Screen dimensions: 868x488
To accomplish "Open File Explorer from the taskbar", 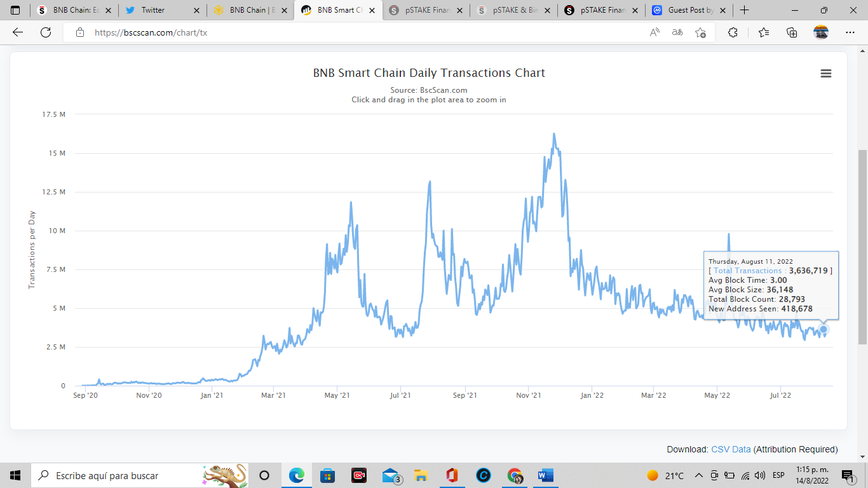I will (421, 475).
